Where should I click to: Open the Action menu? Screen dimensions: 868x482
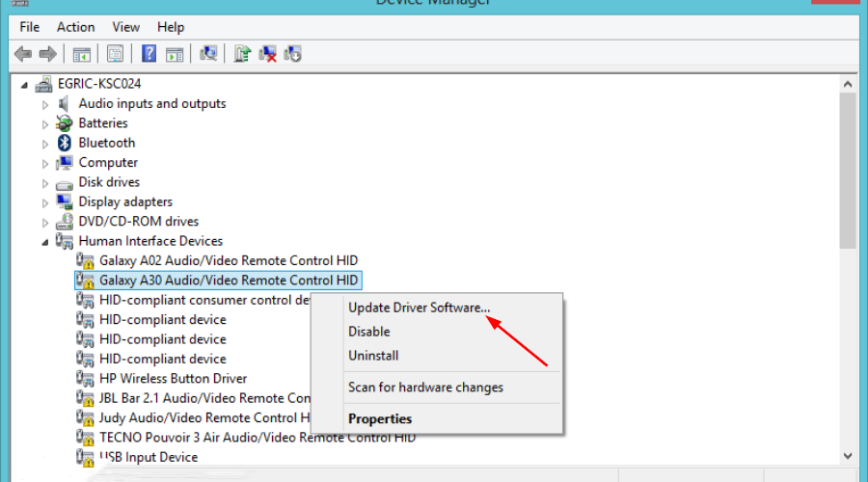pyautogui.click(x=75, y=27)
